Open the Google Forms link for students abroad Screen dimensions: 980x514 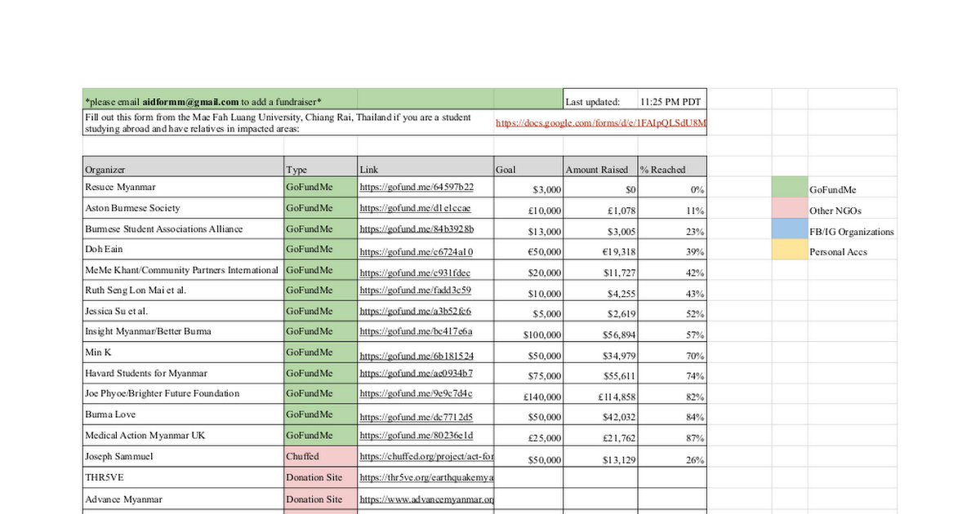pyautogui.click(x=601, y=123)
